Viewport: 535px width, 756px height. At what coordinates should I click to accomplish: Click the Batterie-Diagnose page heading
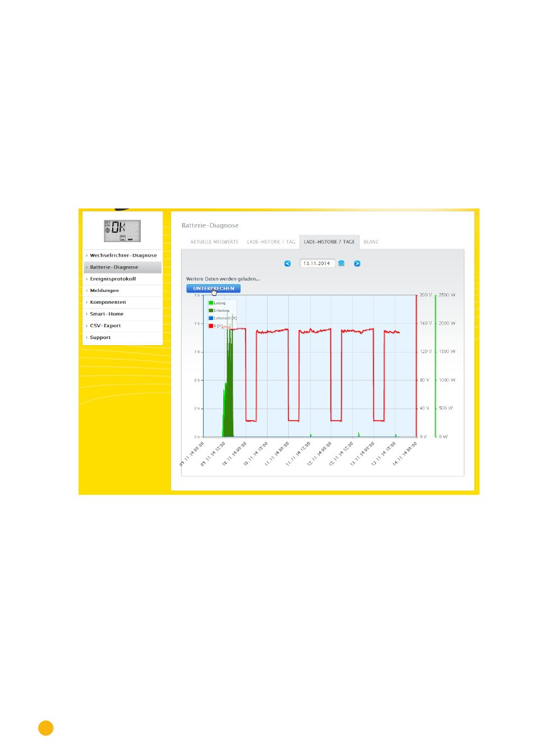point(210,226)
